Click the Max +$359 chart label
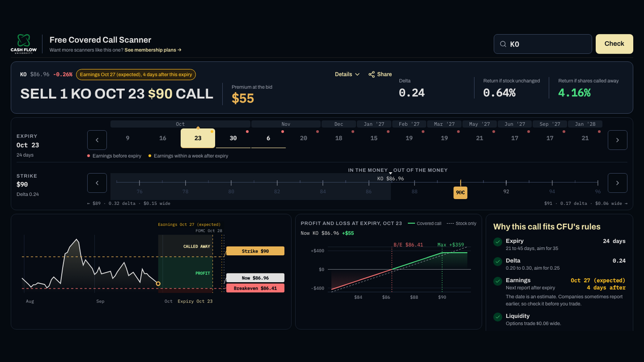The image size is (644, 362). pyautogui.click(x=451, y=245)
